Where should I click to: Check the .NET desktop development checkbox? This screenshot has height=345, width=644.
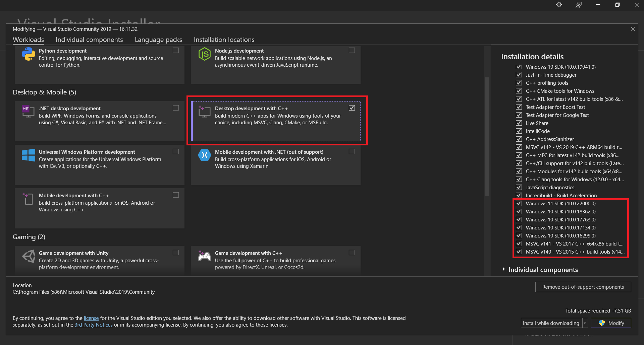176,108
